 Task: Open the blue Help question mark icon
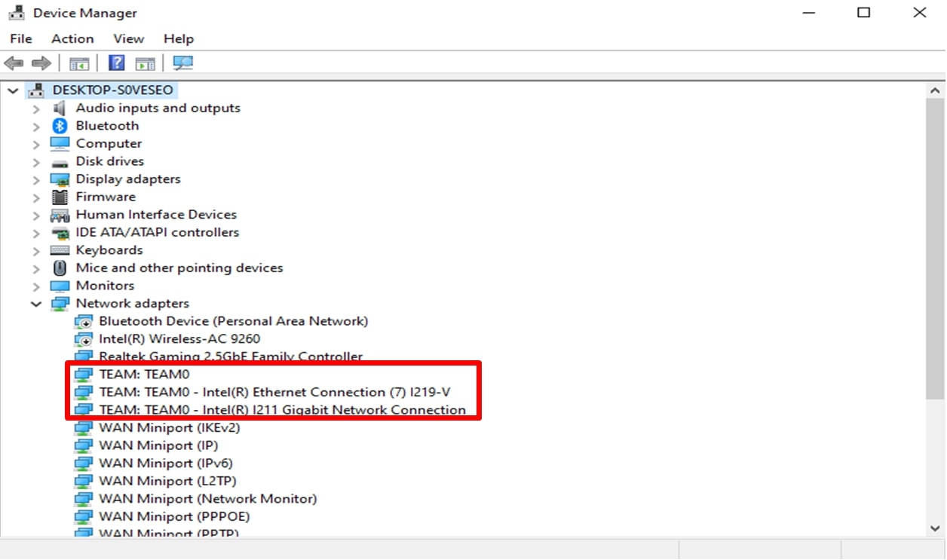coord(117,63)
